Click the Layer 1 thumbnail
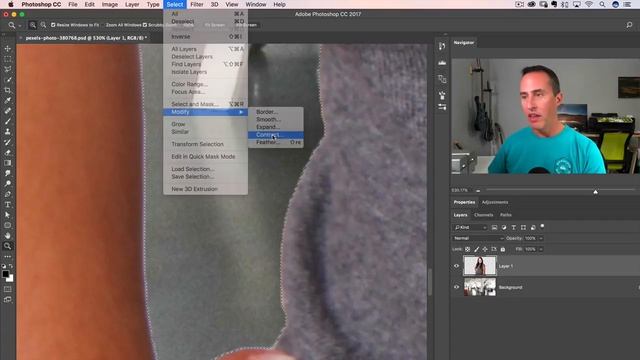The image size is (640, 360). [480, 266]
